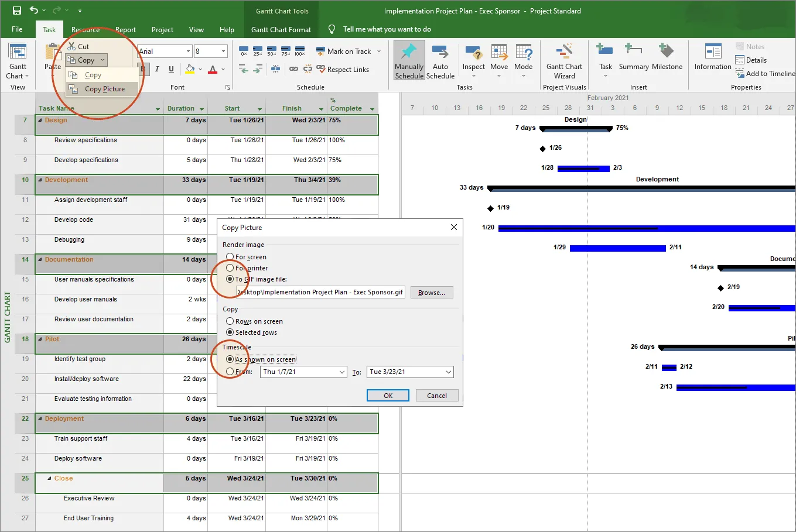Select Rows on screen copy option
Viewport: 796px width, 532px height.
pos(230,321)
